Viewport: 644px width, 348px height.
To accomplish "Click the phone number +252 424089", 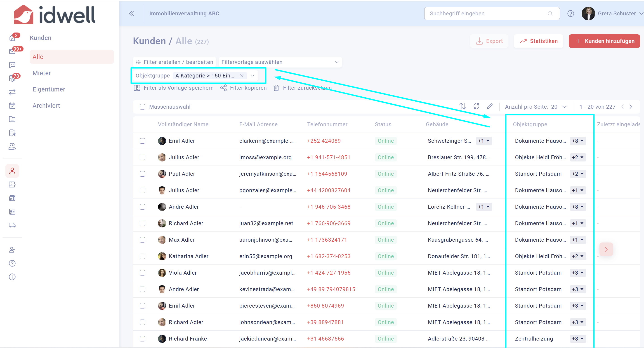I will [x=324, y=141].
